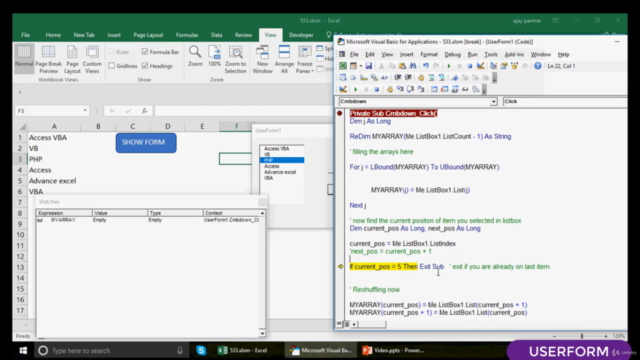
Task: Open Project Explorer from VBA toolbar
Action: (493, 66)
